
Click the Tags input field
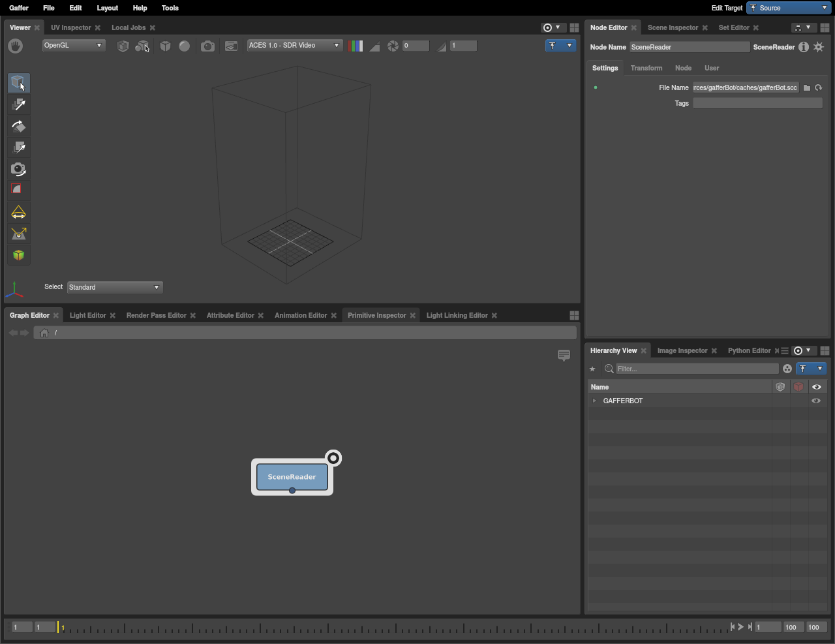tap(757, 103)
